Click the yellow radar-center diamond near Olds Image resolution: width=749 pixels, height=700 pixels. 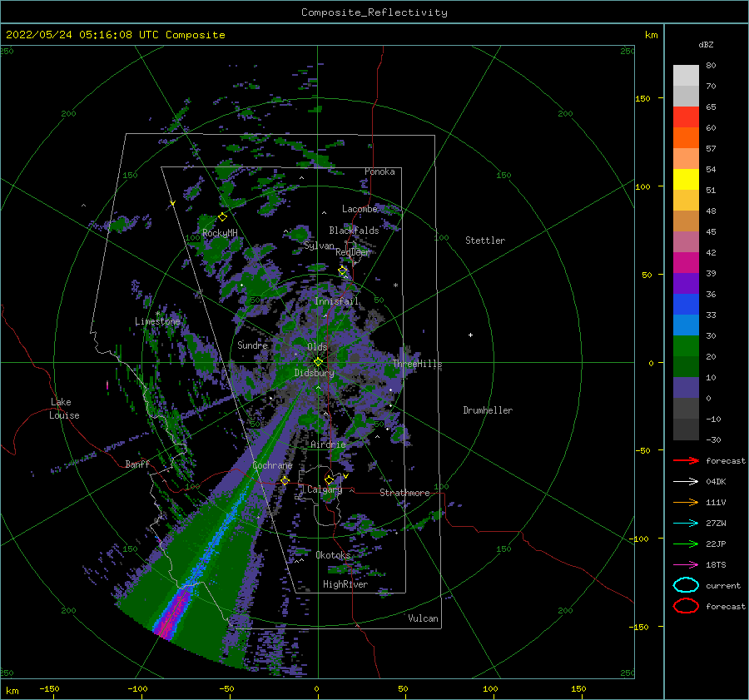pyautogui.click(x=318, y=362)
